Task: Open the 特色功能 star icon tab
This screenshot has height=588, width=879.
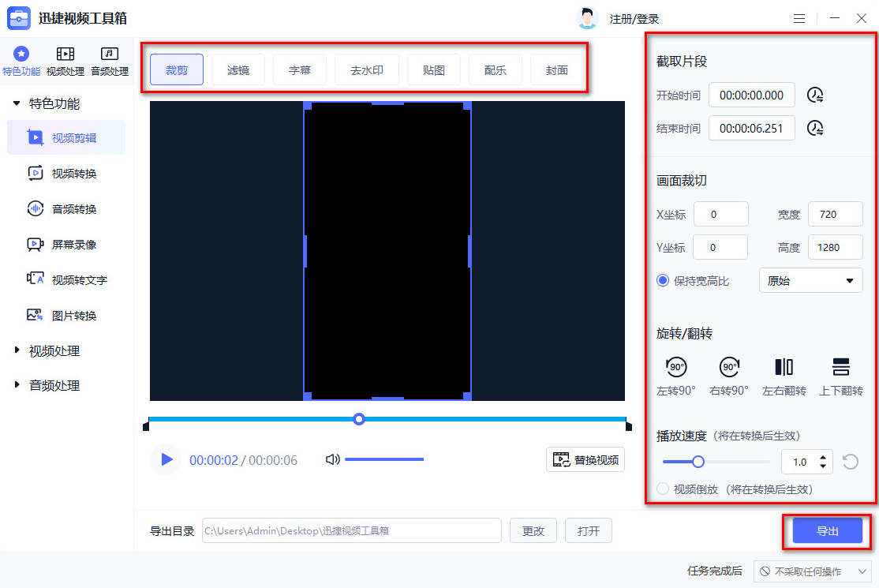Action: 21,61
